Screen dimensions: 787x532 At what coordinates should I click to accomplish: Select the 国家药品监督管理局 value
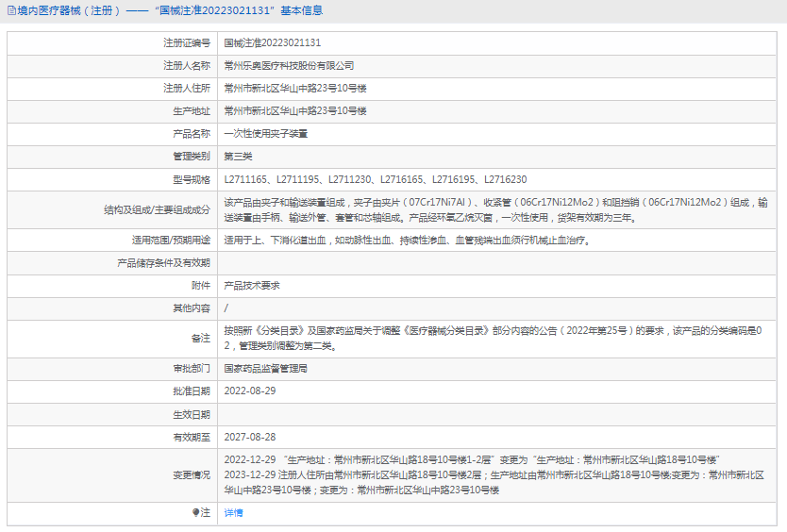265,369
